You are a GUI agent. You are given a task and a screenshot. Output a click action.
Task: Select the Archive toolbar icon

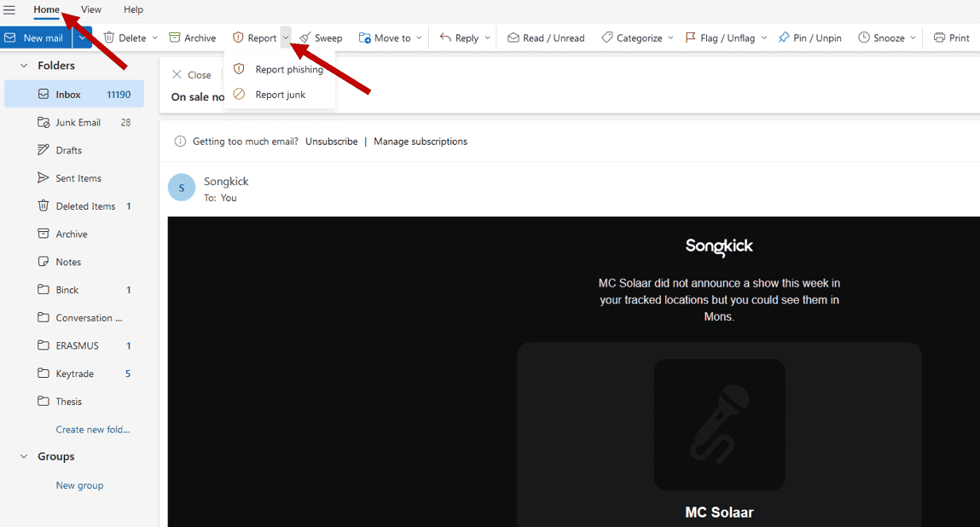(x=193, y=38)
